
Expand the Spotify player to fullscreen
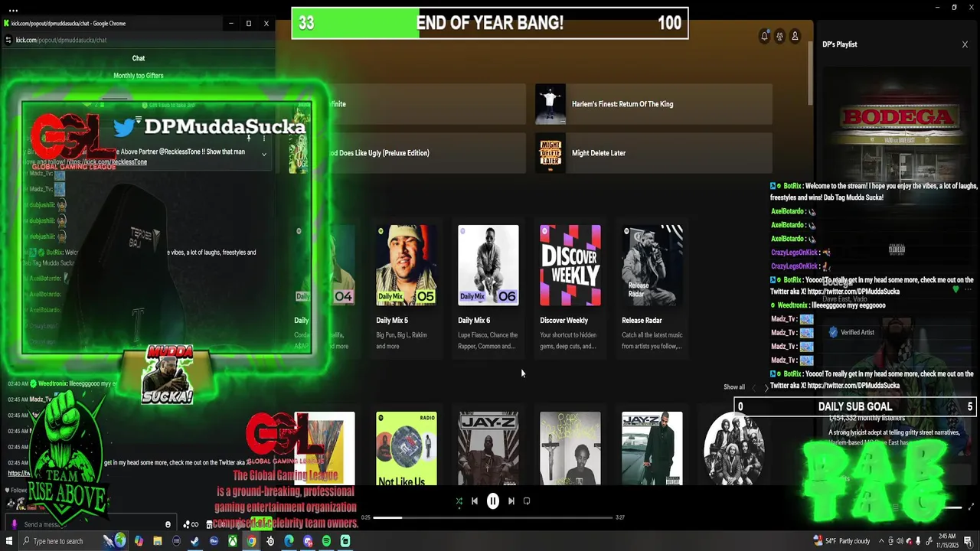[971, 507]
